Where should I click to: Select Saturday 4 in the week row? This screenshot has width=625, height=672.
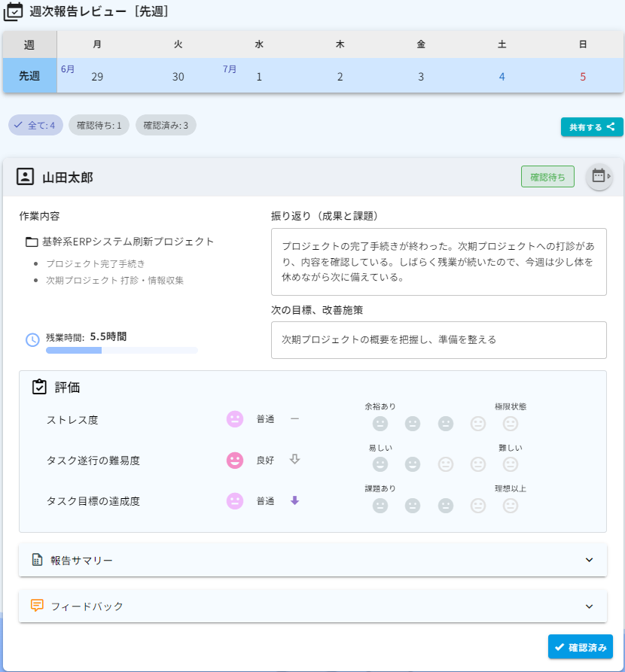point(502,76)
